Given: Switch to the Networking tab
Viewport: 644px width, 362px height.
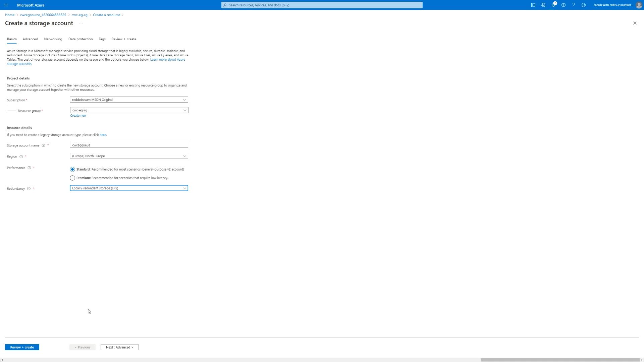Looking at the screenshot, I should click(53, 39).
